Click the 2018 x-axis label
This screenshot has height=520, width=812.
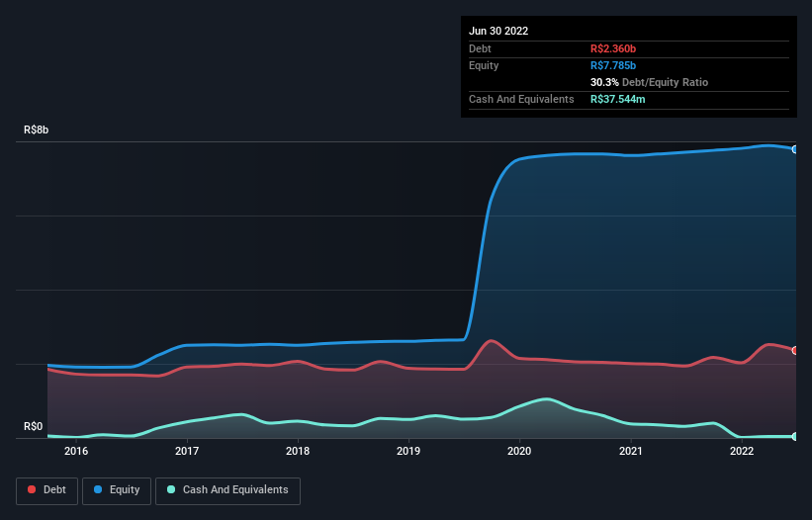tap(298, 451)
